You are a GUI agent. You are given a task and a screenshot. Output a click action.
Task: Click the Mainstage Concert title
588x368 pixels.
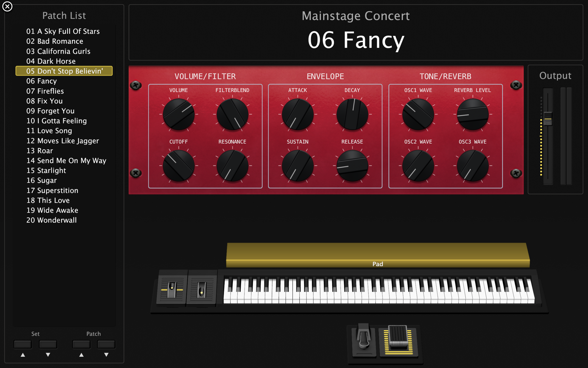pos(356,16)
